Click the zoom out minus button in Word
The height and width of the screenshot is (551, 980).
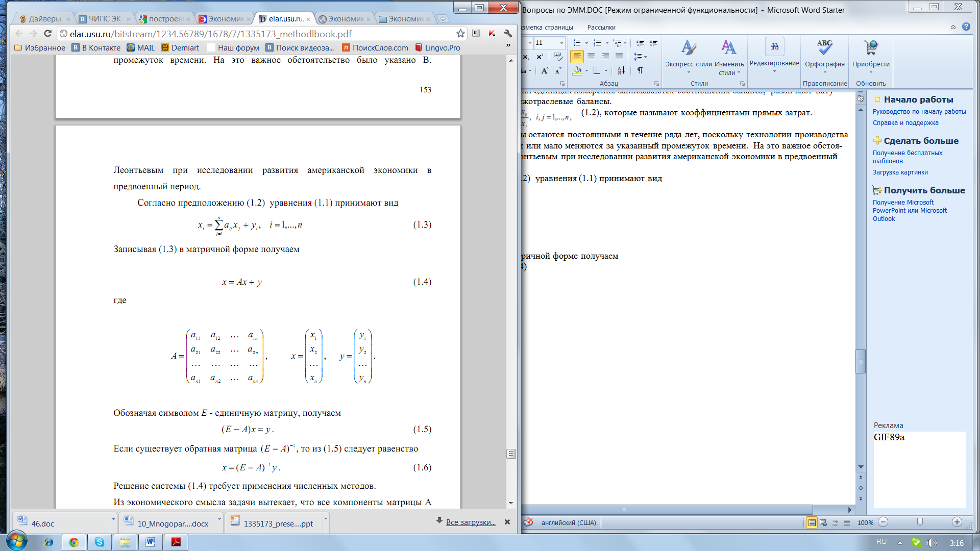883,522
